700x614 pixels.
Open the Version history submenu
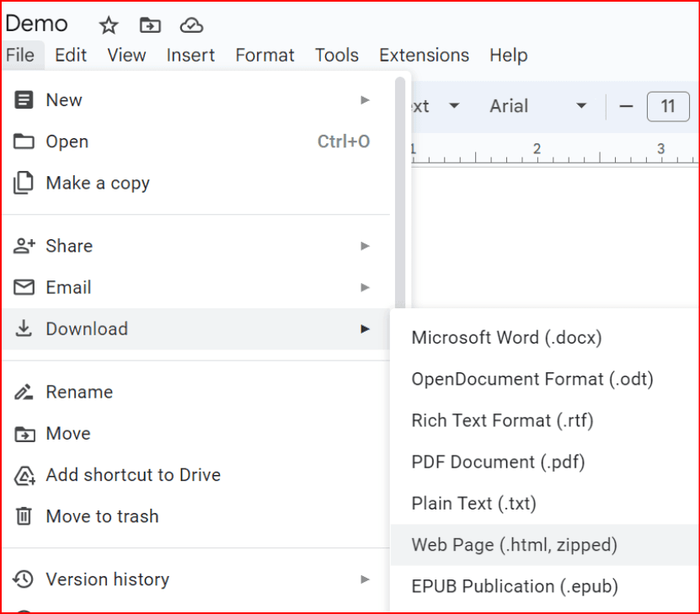(x=365, y=579)
